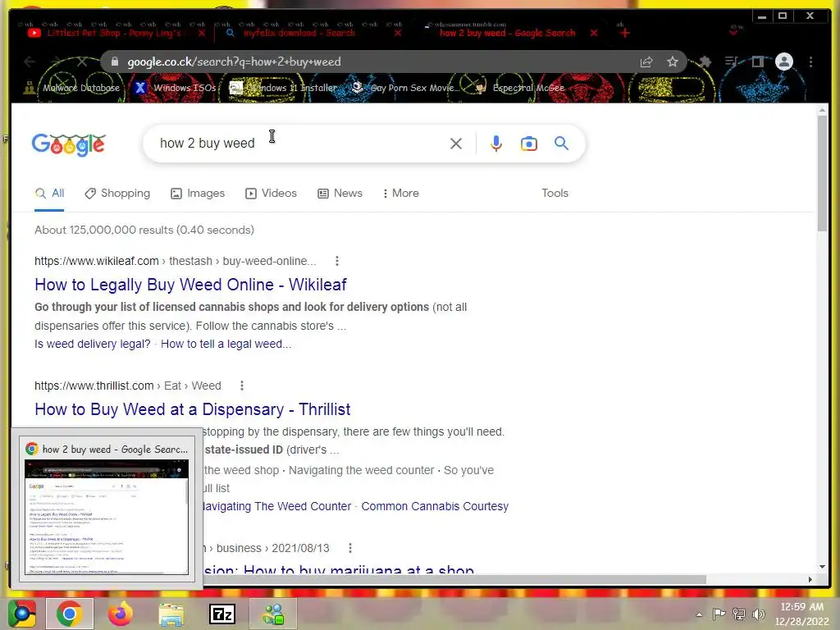Open a new tab with the plus button
Image resolution: width=840 pixels, height=630 pixels.
tap(624, 33)
